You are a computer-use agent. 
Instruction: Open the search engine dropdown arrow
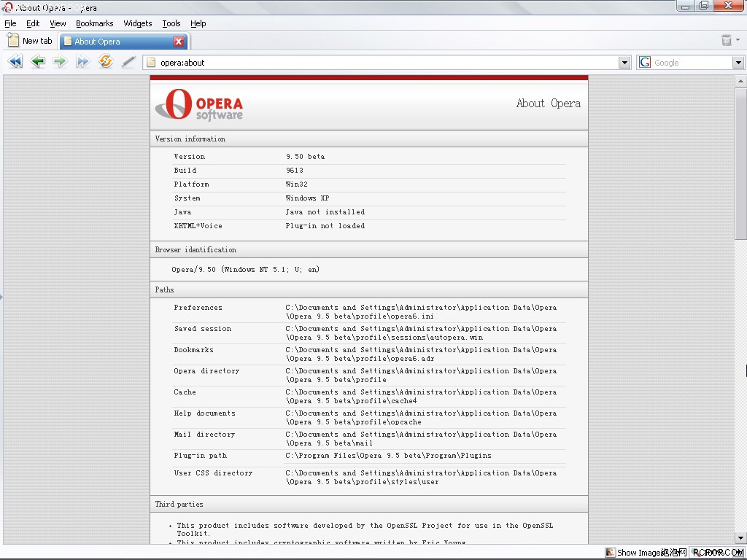(738, 63)
